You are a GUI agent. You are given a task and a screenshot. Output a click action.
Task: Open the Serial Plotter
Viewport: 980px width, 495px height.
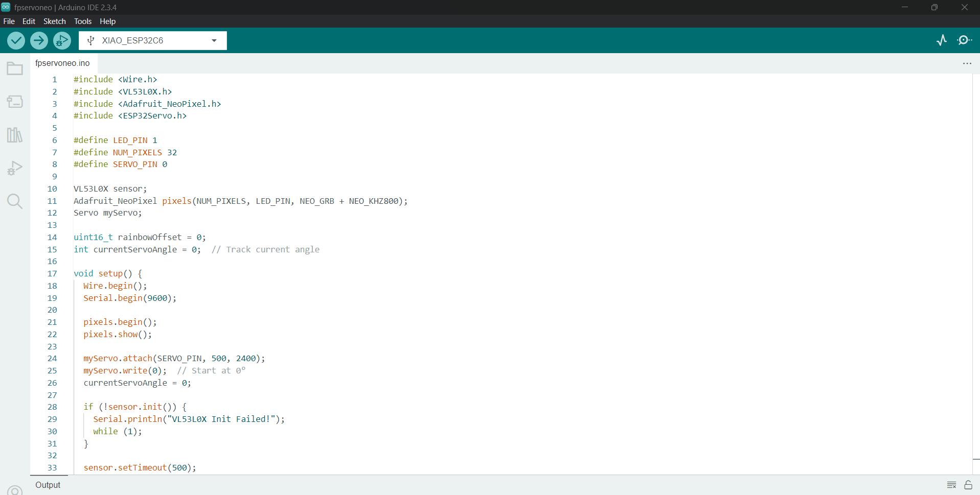tap(942, 40)
